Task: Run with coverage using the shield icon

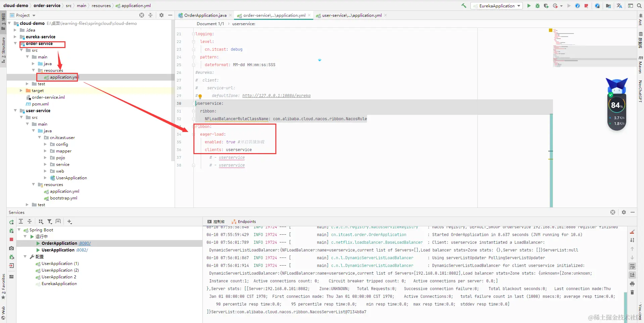Action: pos(546,6)
